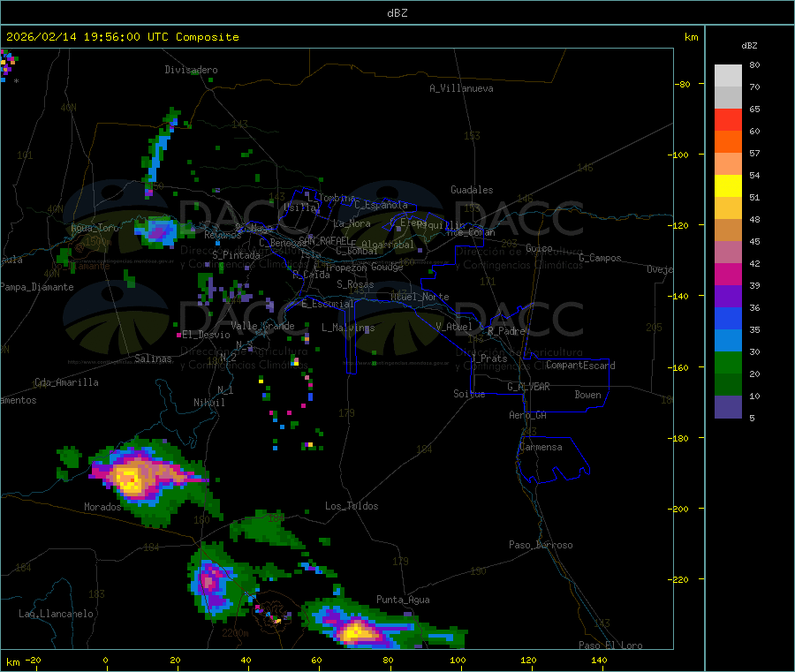
Task: Click the 60 km horizontal axis tick
Action: [x=316, y=661]
